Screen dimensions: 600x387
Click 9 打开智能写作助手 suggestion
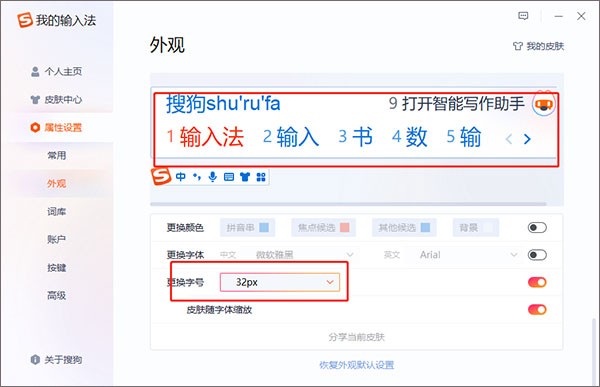point(457,104)
